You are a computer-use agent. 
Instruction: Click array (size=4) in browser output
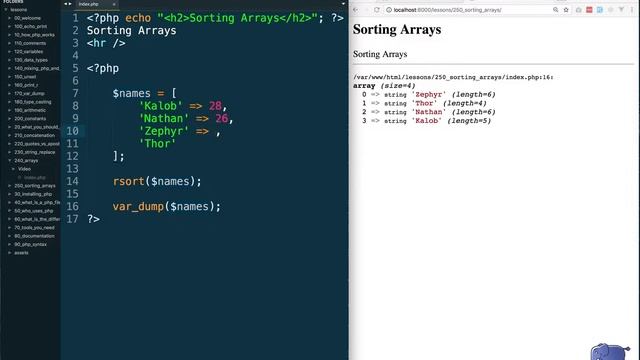(x=384, y=86)
